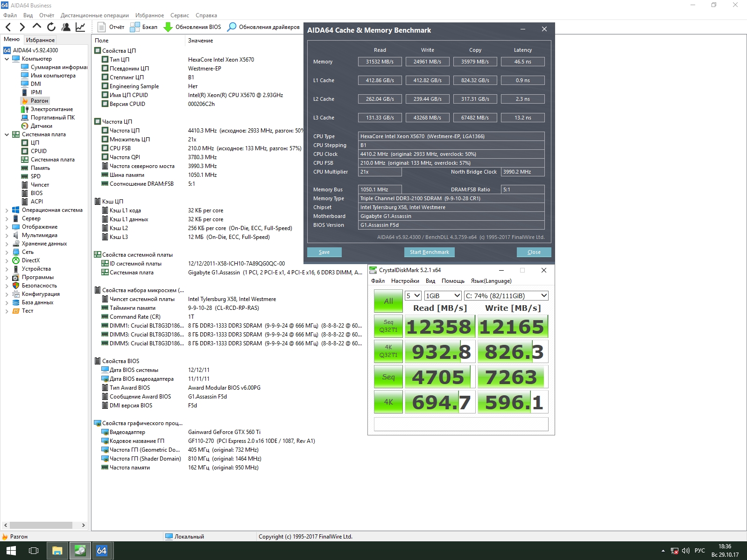The width and height of the screenshot is (747, 560).
Task: Run the plain Seq test in CrystalDiskMark
Action: point(388,377)
